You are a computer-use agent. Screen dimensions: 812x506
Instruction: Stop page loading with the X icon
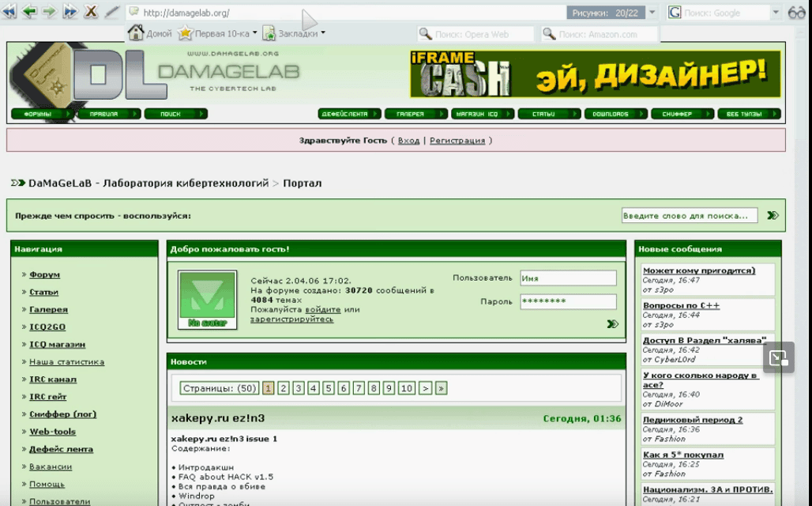pos(91,11)
